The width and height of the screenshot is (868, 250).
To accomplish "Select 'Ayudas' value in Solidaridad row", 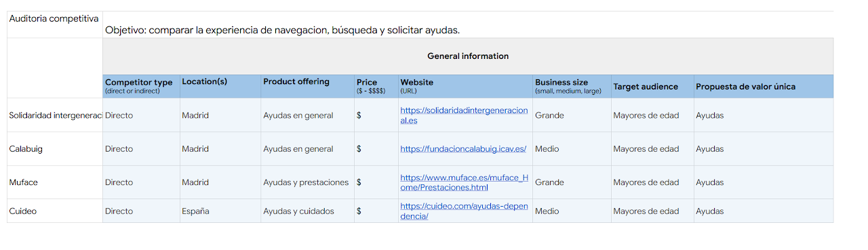I will [x=764, y=115].
